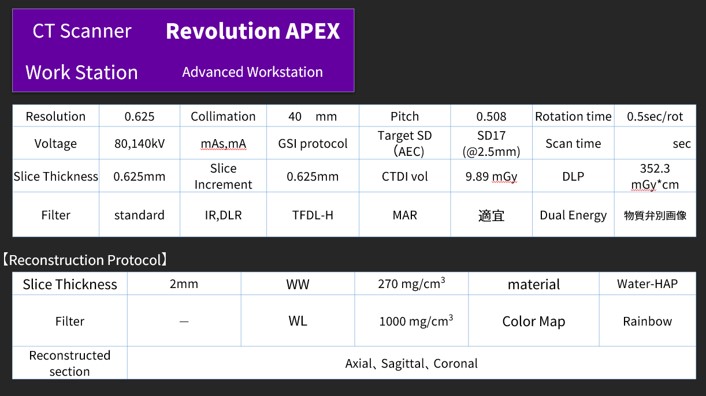Click the 'GSI protocol' cell
Screen dimensions: 706x396
pos(312,143)
